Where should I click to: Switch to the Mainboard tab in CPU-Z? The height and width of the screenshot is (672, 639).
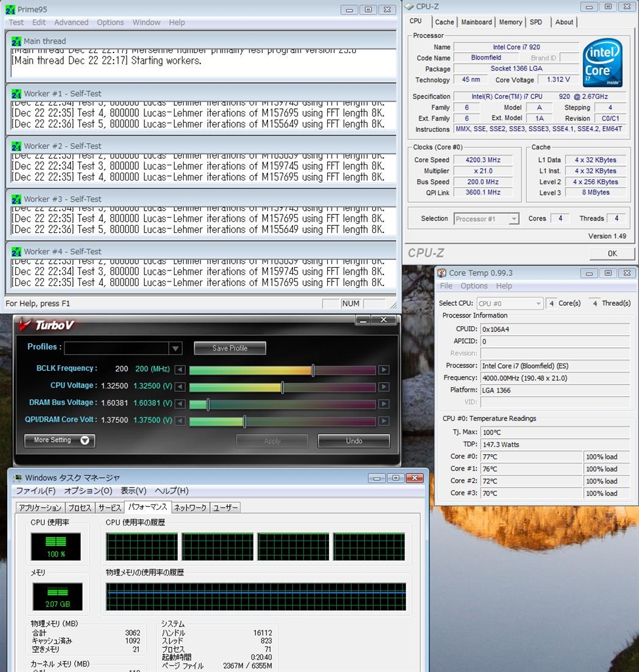(476, 22)
